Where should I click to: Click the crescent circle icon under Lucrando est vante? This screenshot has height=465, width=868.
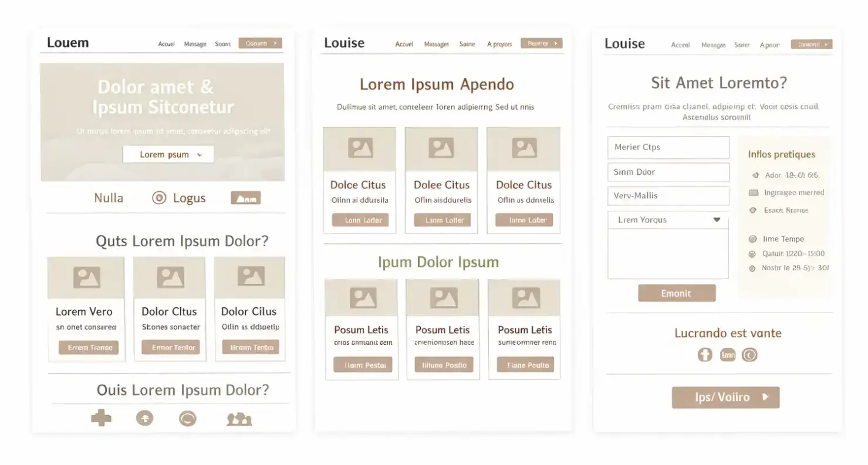point(749,355)
